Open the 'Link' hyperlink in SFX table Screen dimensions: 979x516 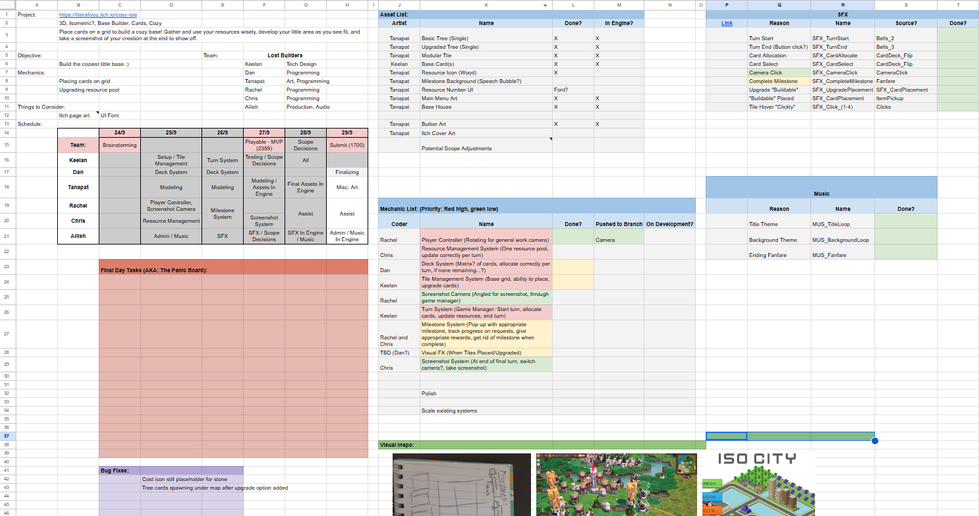[727, 23]
